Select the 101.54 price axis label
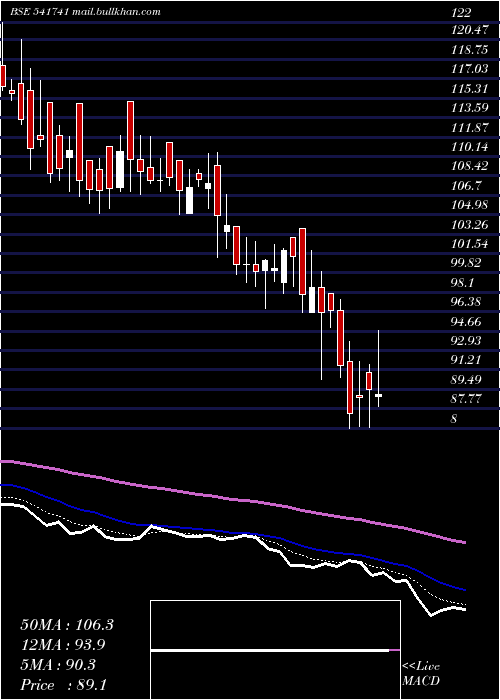Viewport: 500px width, 700px height. coord(469,243)
